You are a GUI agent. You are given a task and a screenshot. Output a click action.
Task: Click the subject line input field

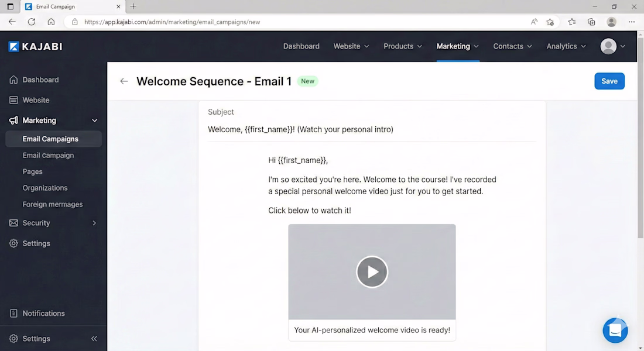372,129
